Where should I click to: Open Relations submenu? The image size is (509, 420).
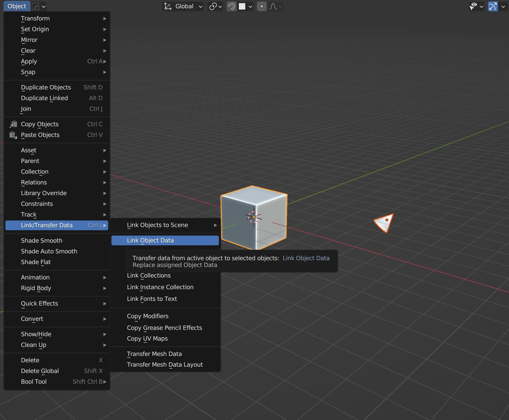click(57, 182)
